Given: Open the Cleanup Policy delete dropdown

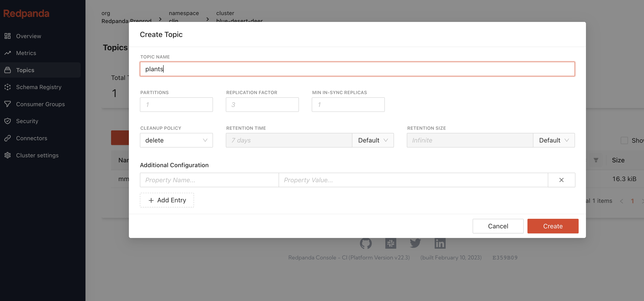Looking at the screenshot, I should [176, 140].
